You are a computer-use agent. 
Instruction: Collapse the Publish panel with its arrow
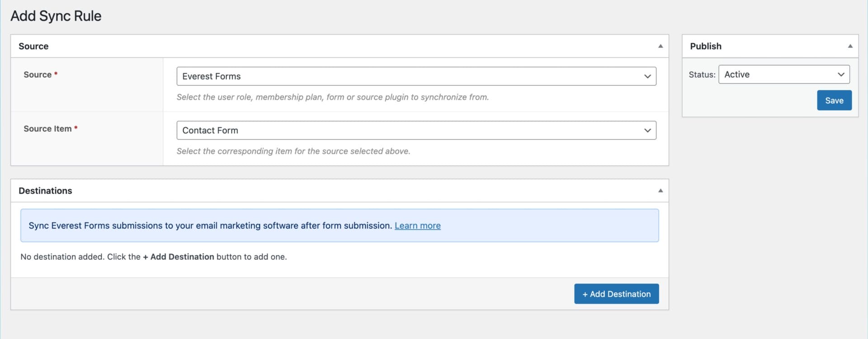850,46
